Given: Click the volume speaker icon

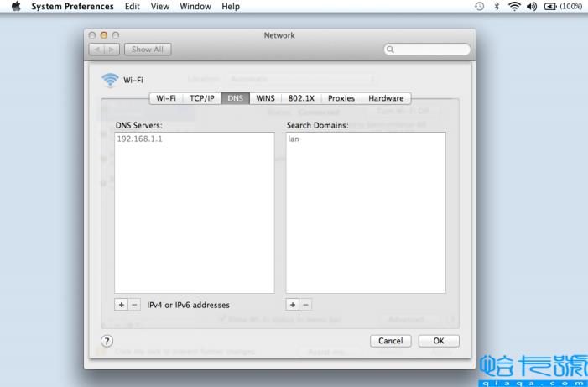Looking at the screenshot, I should [x=531, y=7].
